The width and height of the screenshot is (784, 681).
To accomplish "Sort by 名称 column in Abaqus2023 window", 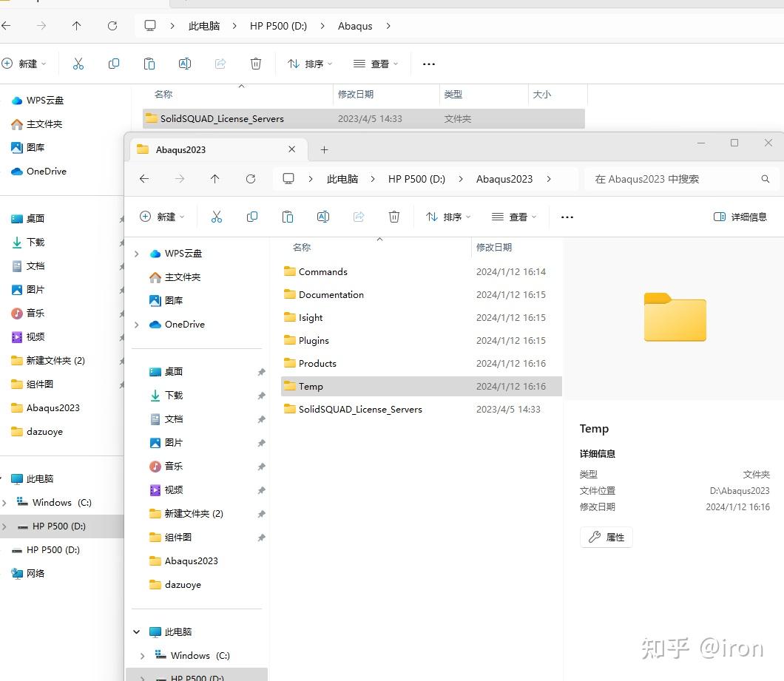I will (x=302, y=247).
